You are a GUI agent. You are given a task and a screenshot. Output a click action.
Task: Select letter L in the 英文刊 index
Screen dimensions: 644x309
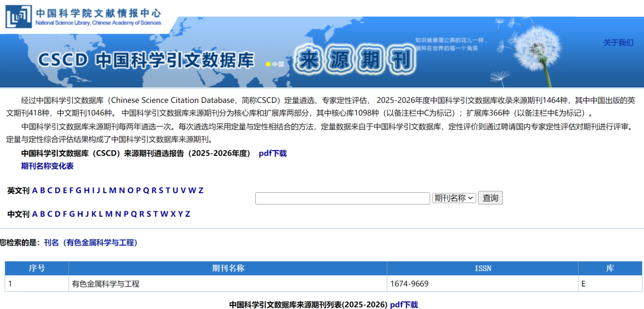pos(105,190)
